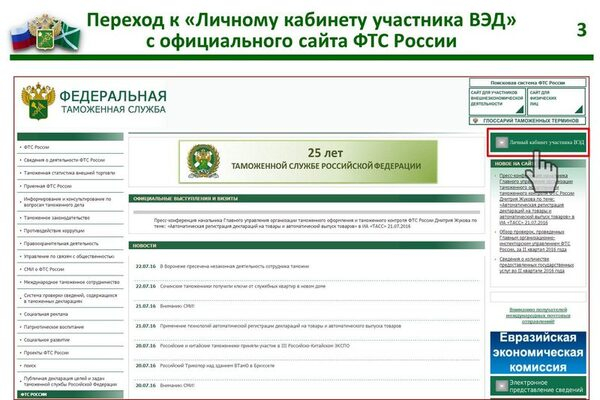
Task: Open Глоссарий таможенных терминов
Action: click(527, 121)
